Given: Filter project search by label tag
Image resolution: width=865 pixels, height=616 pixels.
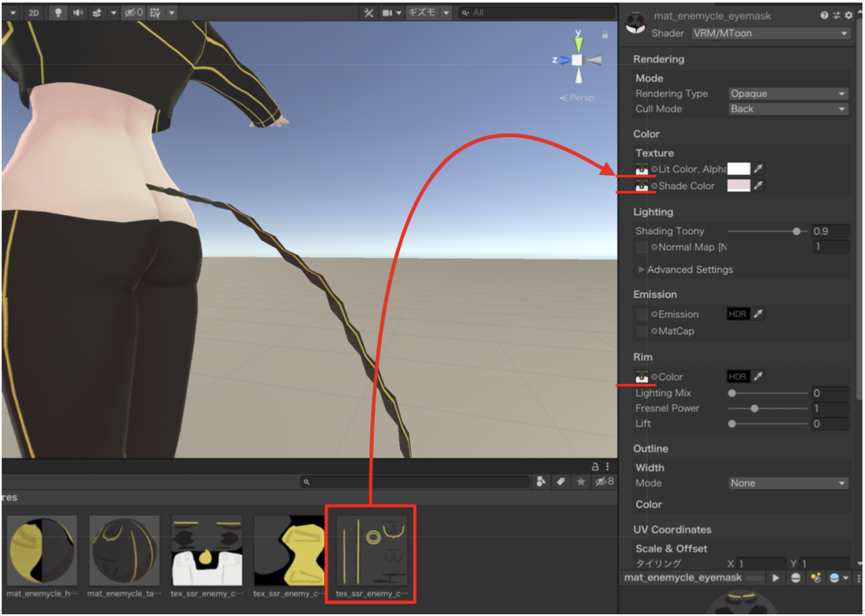Looking at the screenshot, I should coord(561,482).
